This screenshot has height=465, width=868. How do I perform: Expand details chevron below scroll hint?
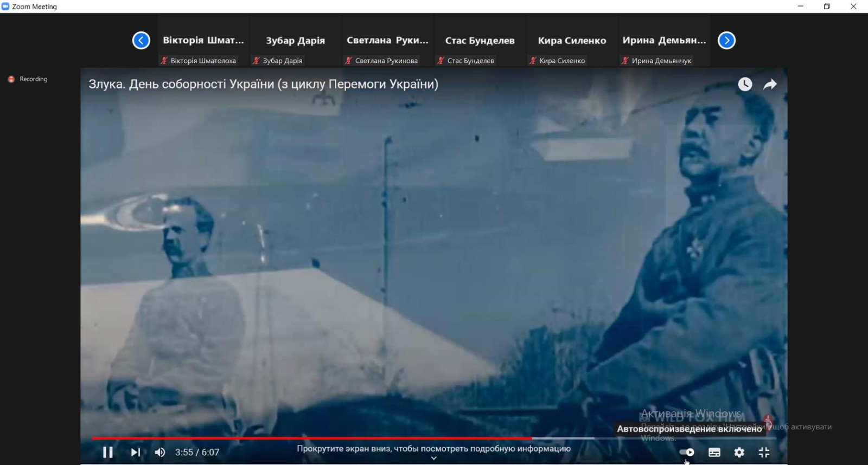pyautogui.click(x=433, y=458)
